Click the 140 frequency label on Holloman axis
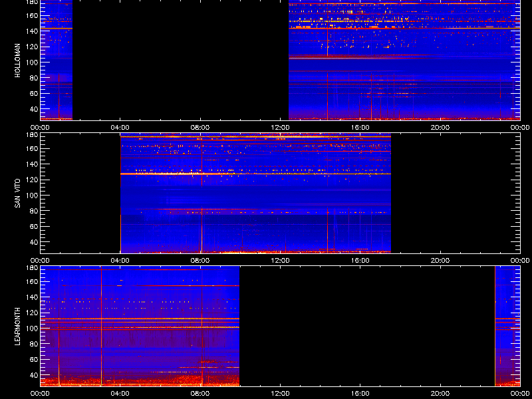This screenshot has width=532, height=399. pyautogui.click(x=33, y=31)
